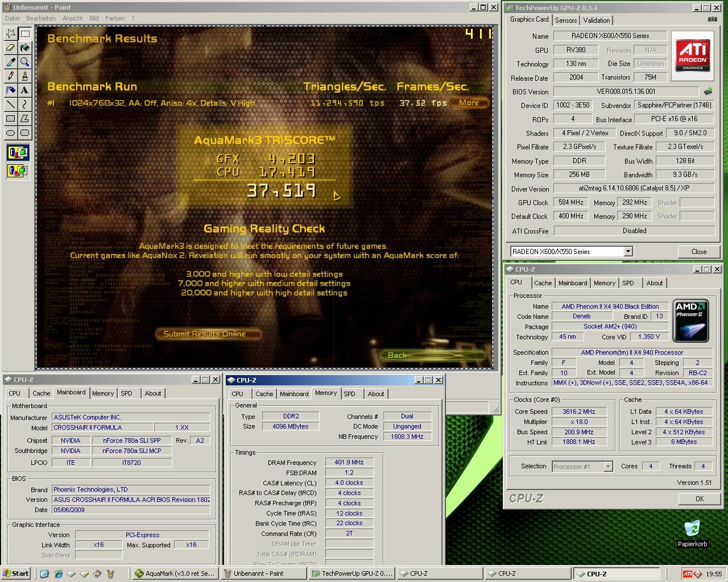
Task: Click the More button in benchmark results
Action: pos(469,103)
